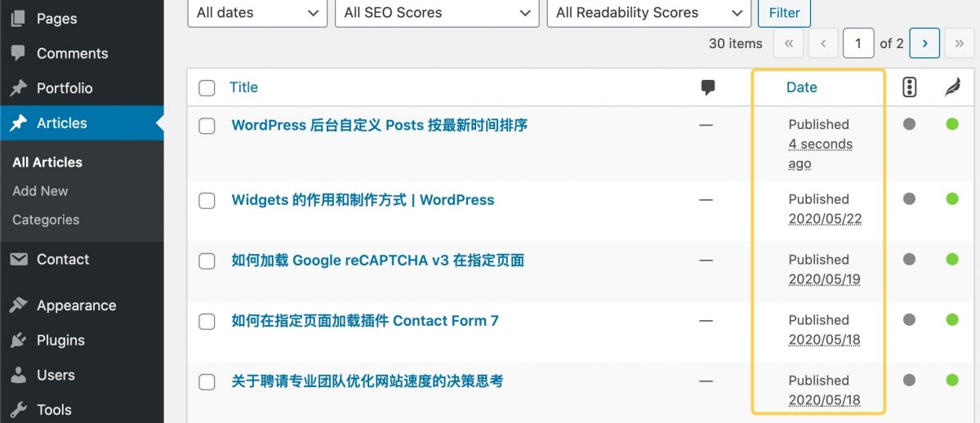Sort by SEO score traffic light icon
980x423 pixels.
tap(910, 87)
